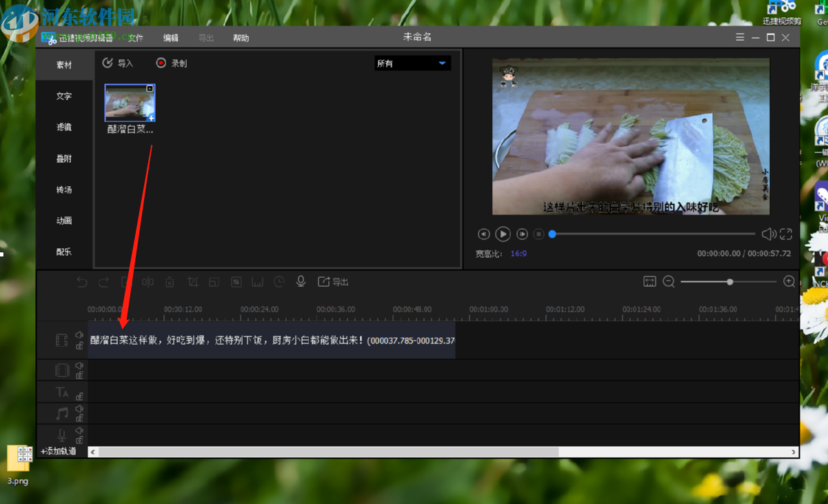Image resolution: width=828 pixels, height=504 pixels.
Task: Mute the music track
Action: tap(79, 410)
